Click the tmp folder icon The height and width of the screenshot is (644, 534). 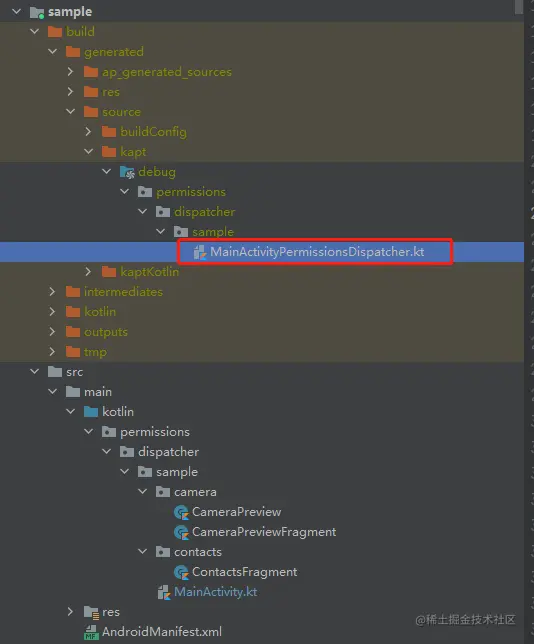73,352
